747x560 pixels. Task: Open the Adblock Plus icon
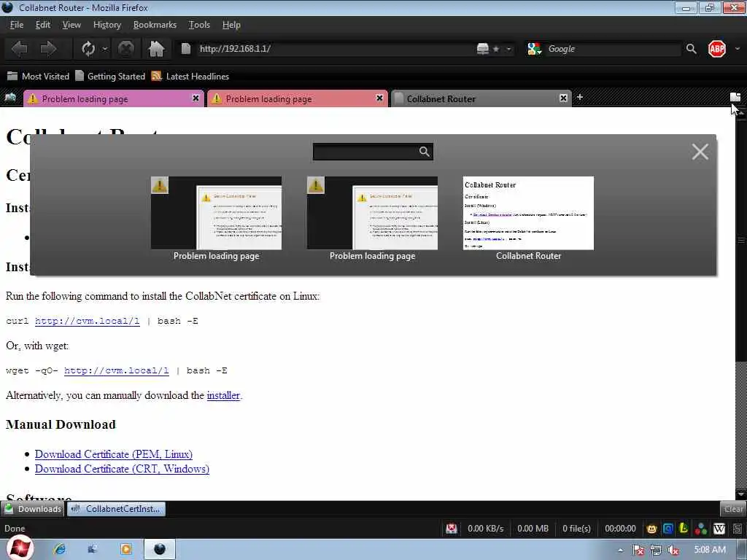coord(717,49)
